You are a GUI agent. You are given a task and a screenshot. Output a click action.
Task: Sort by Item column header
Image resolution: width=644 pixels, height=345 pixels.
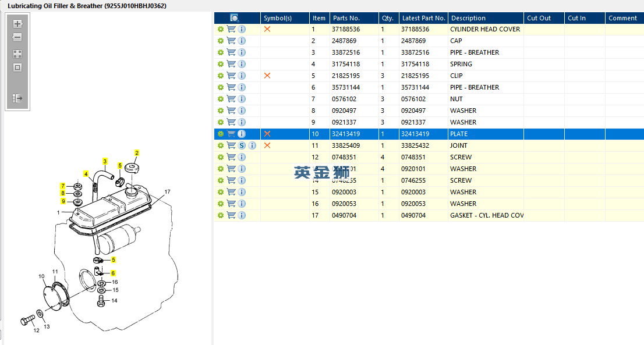click(x=319, y=18)
